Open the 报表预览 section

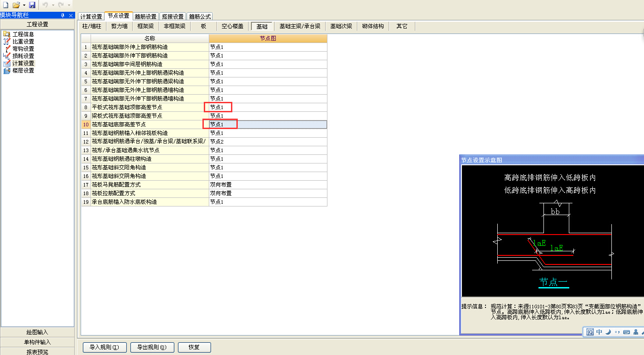click(37, 351)
